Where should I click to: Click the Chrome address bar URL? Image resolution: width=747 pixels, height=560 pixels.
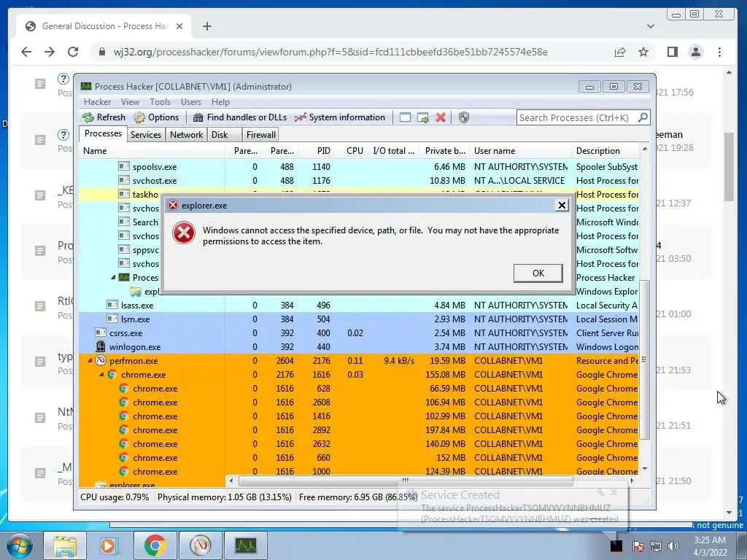(330, 52)
